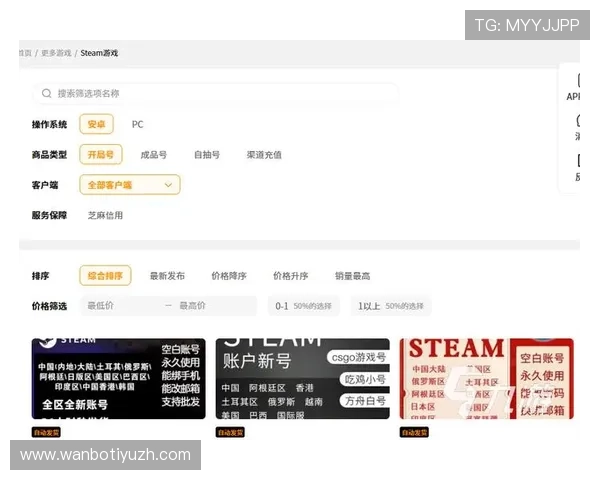Open the 全部客户端 client dropdown

coord(130,185)
